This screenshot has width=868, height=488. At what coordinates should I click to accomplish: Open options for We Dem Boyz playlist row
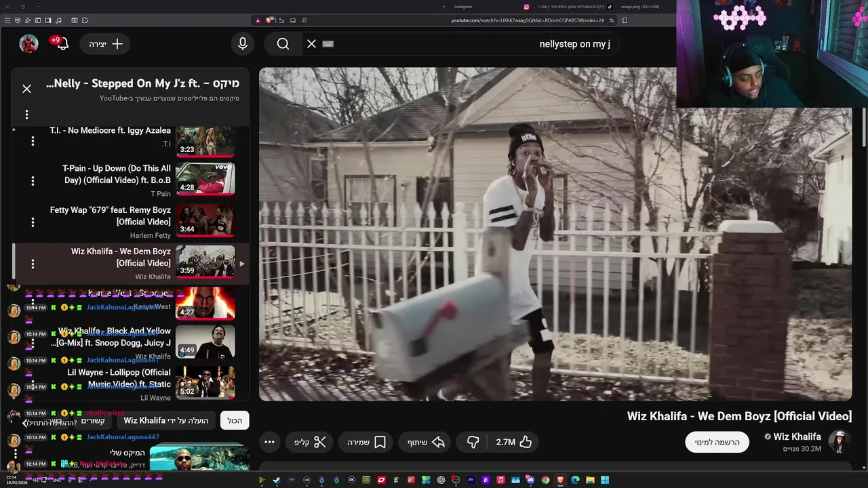(32, 264)
